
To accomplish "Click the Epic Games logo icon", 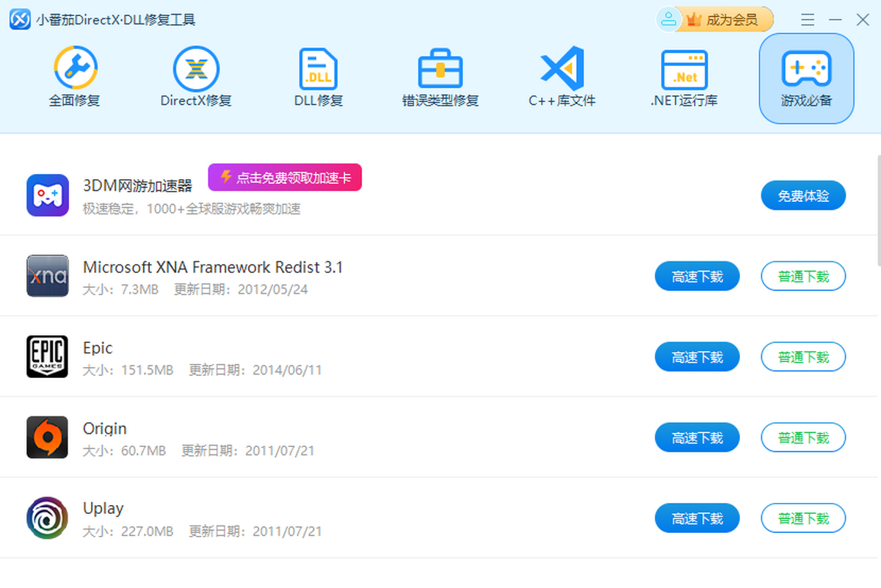I will [x=47, y=357].
